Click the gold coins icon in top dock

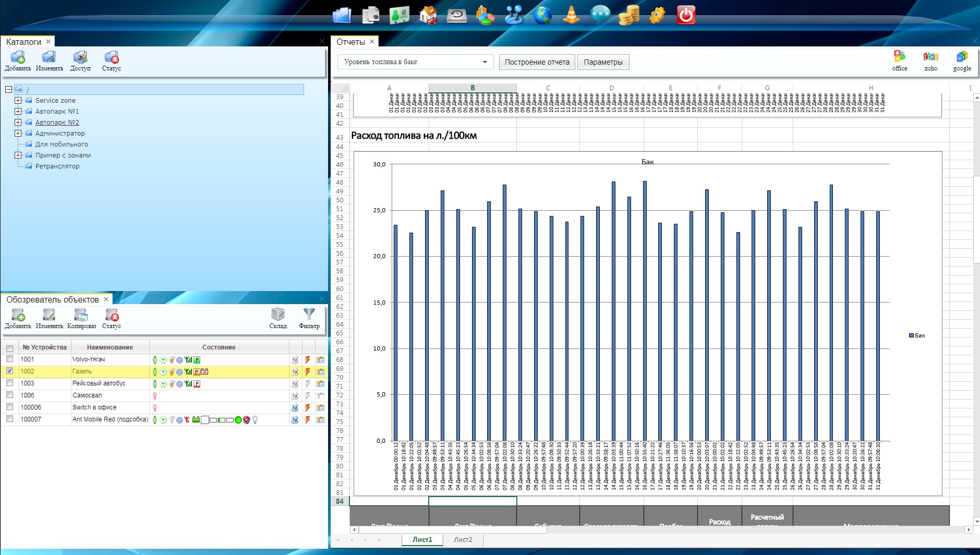[x=628, y=15]
